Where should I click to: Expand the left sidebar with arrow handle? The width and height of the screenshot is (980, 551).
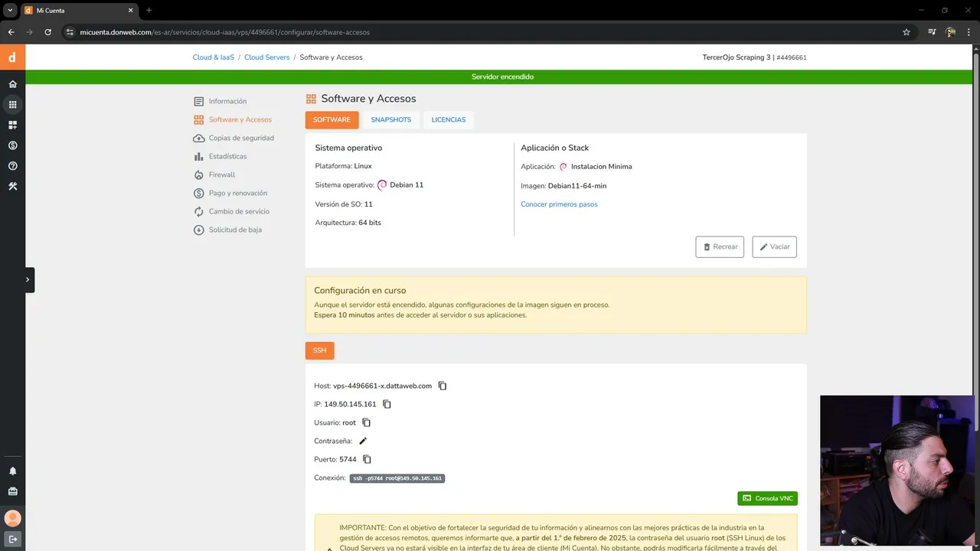[x=28, y=279]
